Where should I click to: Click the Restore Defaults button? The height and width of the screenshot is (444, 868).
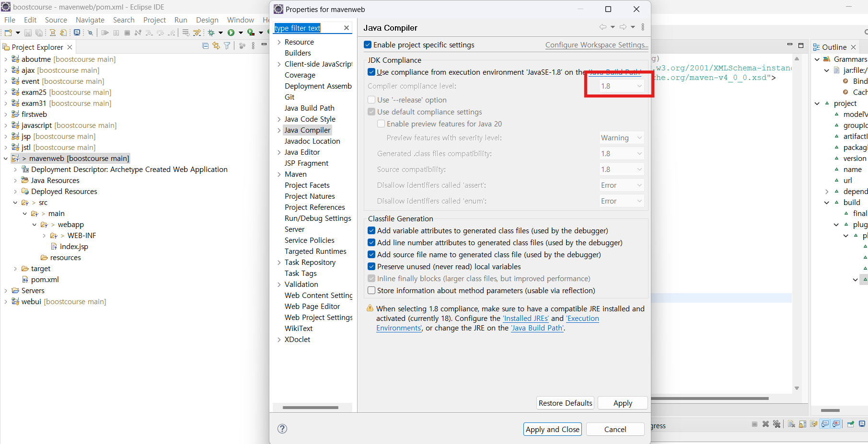pos(565,403)
